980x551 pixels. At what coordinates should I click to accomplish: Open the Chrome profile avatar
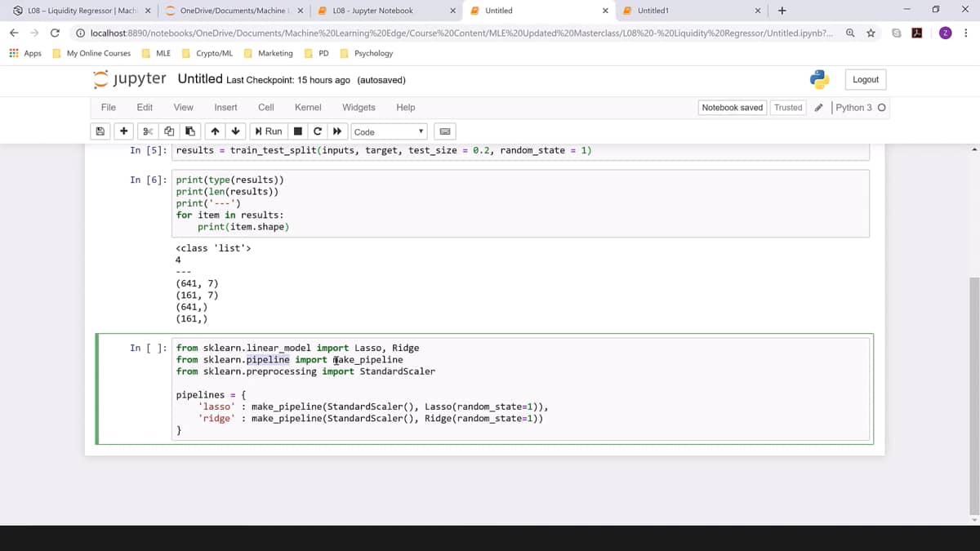coord(946,33)
